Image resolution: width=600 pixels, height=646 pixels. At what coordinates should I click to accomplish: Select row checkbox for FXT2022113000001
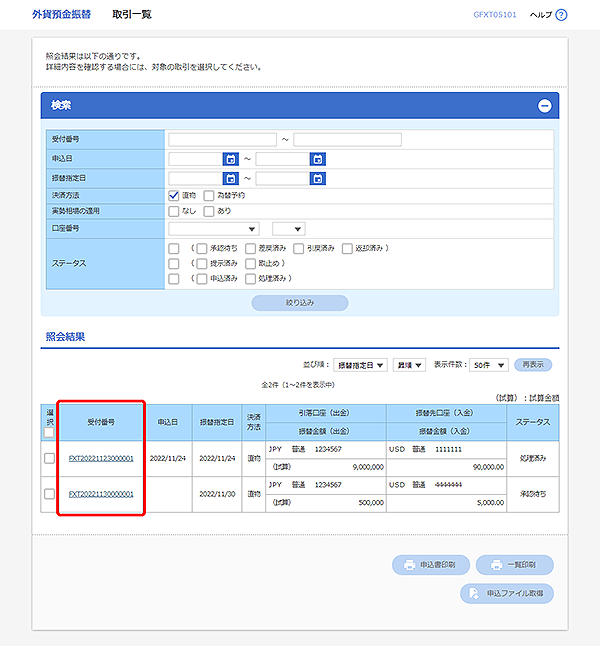coord(49,494)
